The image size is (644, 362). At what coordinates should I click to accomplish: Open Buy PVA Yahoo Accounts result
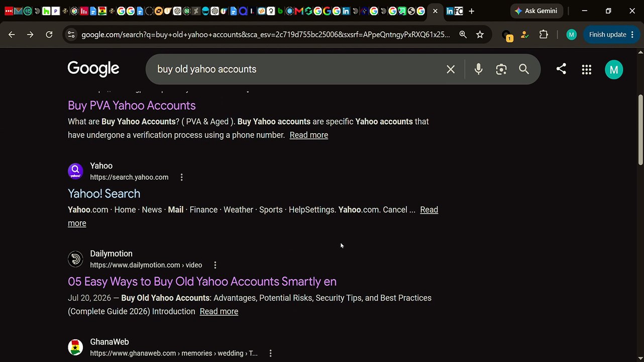tap(132, 105)
